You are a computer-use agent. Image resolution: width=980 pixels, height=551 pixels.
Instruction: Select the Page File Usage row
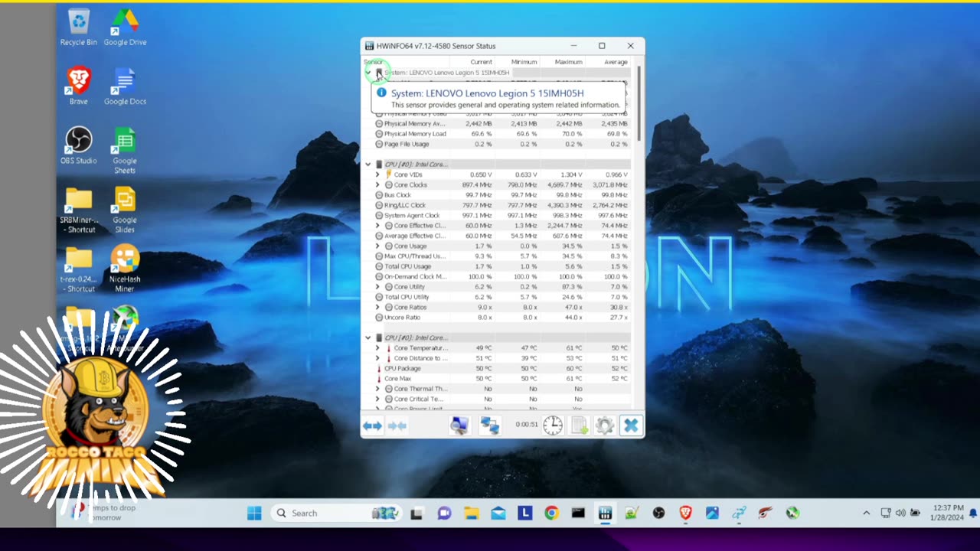tap(501, 144)
